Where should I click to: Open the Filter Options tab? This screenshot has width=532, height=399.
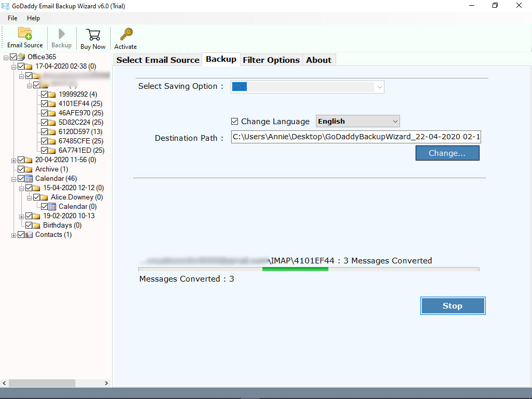pos(271,59)
